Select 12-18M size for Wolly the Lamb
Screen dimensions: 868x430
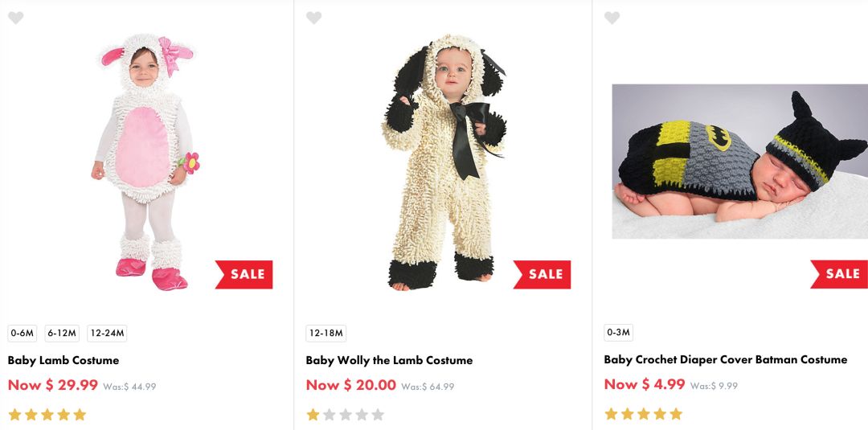pos(325,334)
